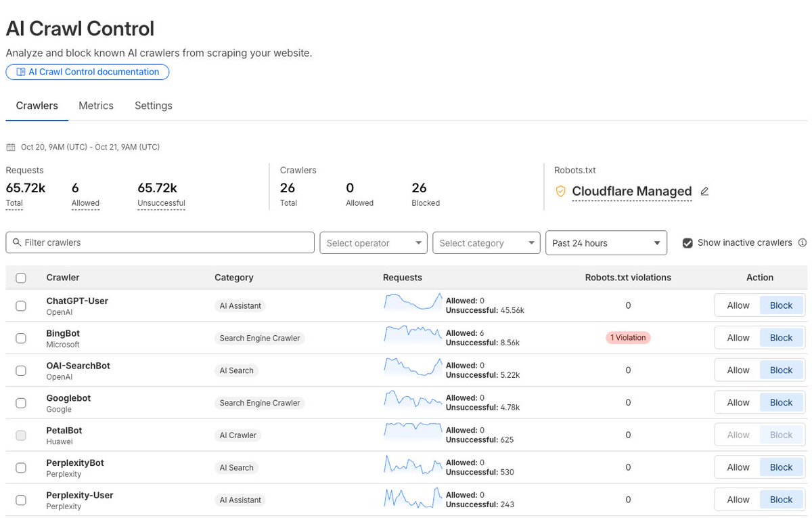The image size is (812, 518).
Task: Allow the Perplexity-User crawler
Action: (x=738, y=500)
